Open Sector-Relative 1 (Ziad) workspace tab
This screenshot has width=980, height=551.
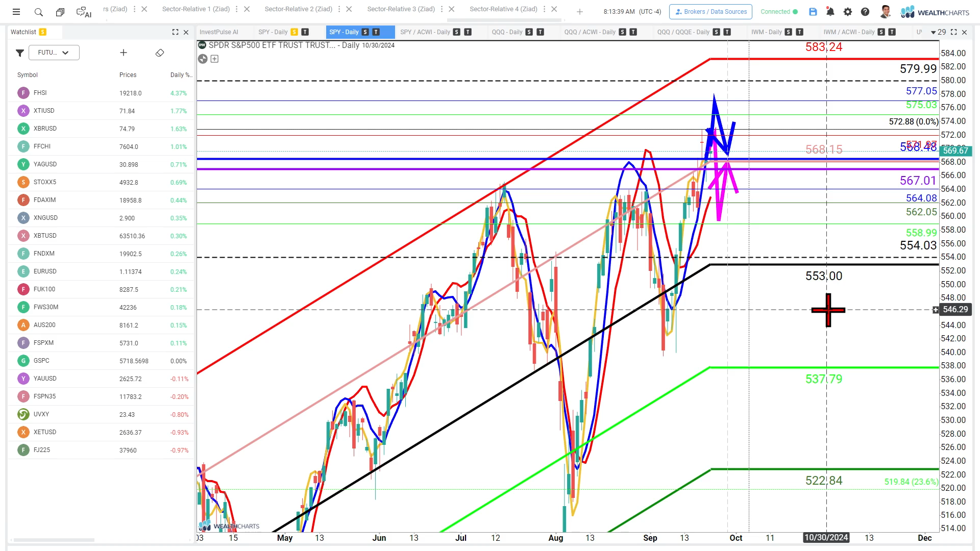196,9
